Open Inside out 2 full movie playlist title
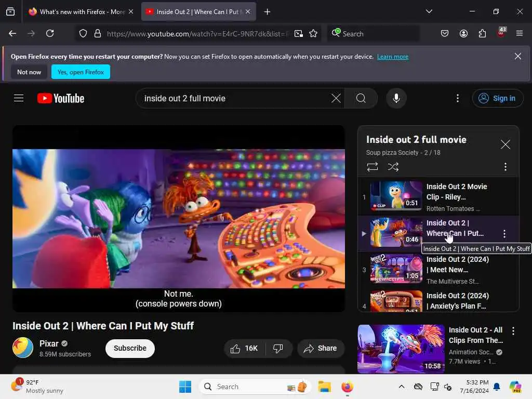 [416, 140]
